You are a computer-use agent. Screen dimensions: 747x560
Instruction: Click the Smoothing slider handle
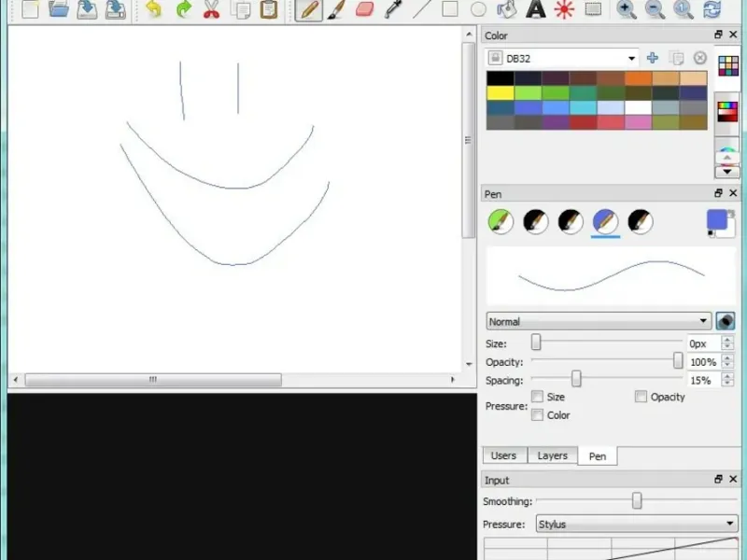pos(637,500)
